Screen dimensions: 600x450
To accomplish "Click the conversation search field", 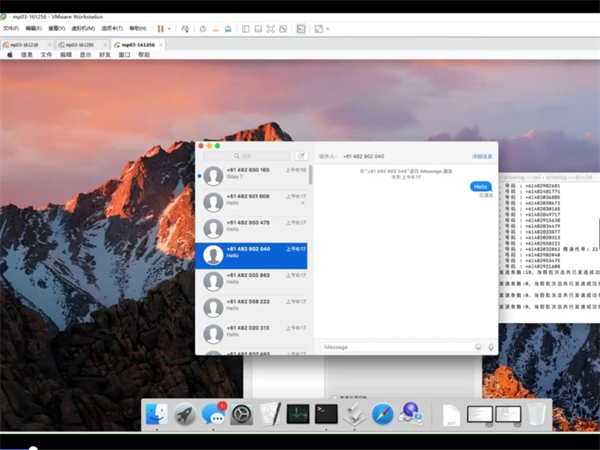I will tap(247, 156).
